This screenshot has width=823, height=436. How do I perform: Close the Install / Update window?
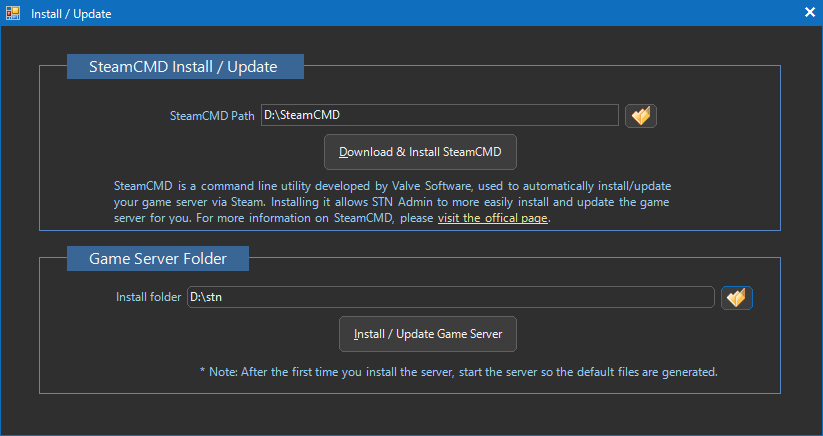tap(810, 13)
